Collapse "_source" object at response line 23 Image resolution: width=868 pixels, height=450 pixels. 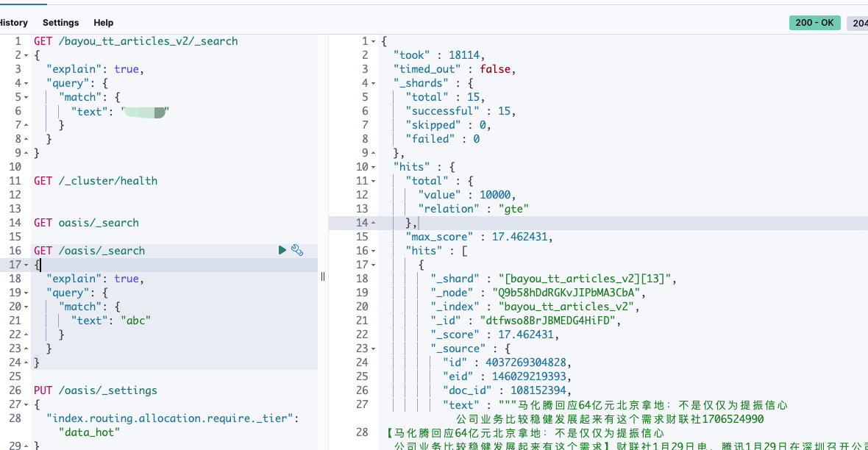[x=373, y=349]
